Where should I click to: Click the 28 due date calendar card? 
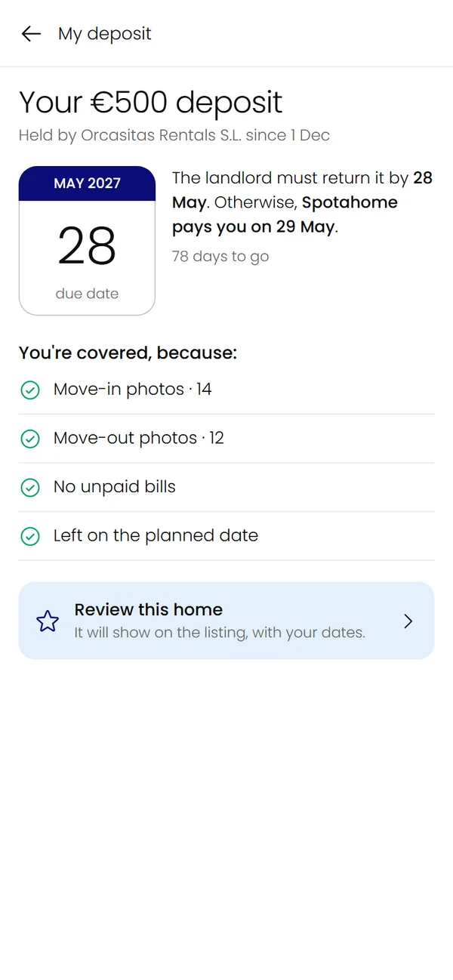[x=87, y=241]
